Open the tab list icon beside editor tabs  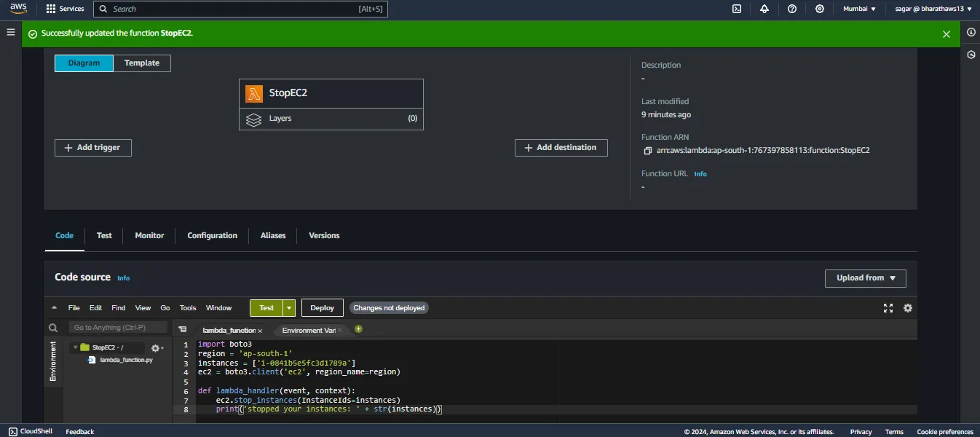pyautogui.click(x=183, y=330)
